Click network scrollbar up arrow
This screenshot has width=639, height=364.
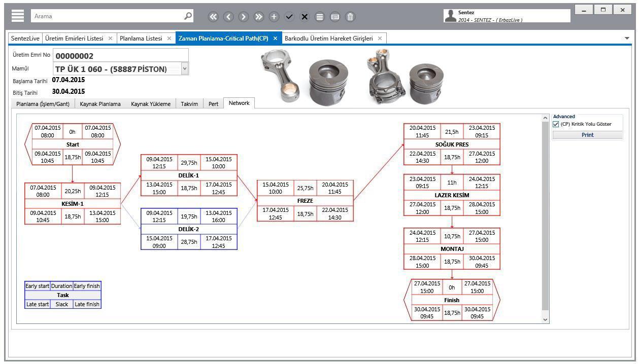(x=546, y=118)
